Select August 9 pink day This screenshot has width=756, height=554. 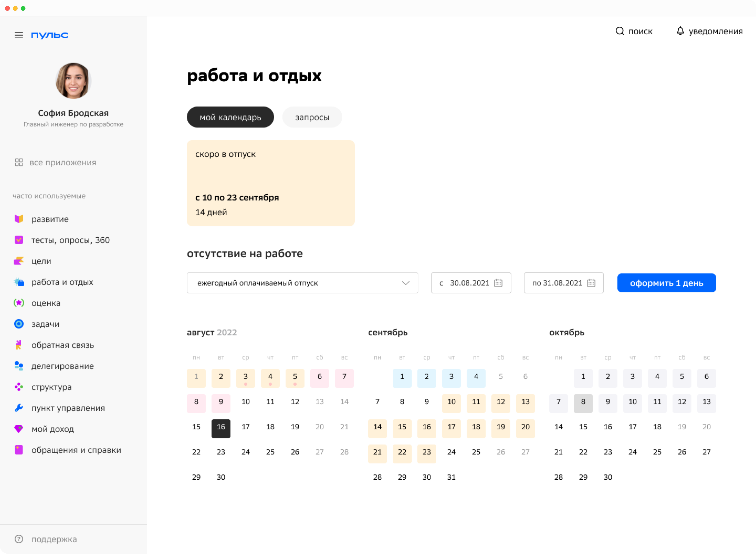(221, 403)
